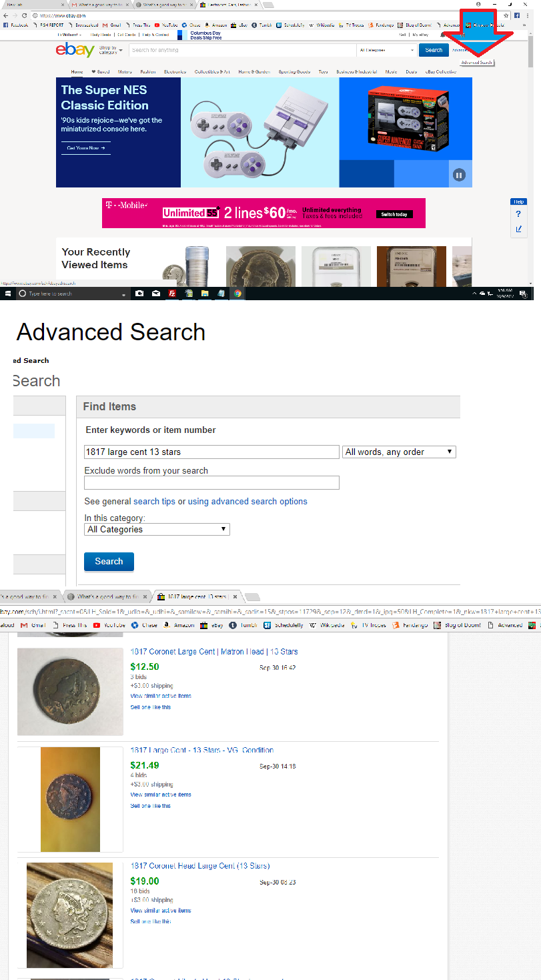Open the '1817 Coronet Large Cent Matron Head' listing
The width and height of the screenshot is (541, 980).
[x=214, y=652]
